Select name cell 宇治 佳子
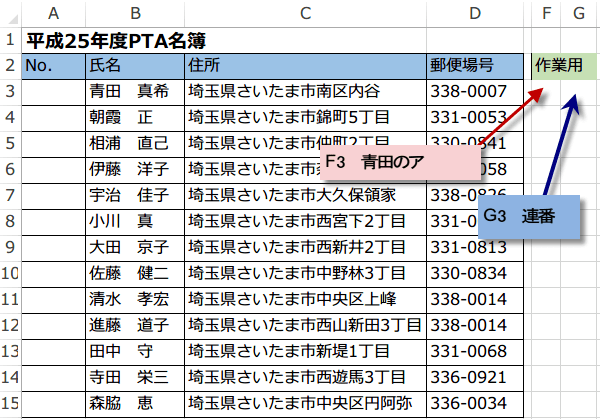600x419 pixels. pos(135,196)
